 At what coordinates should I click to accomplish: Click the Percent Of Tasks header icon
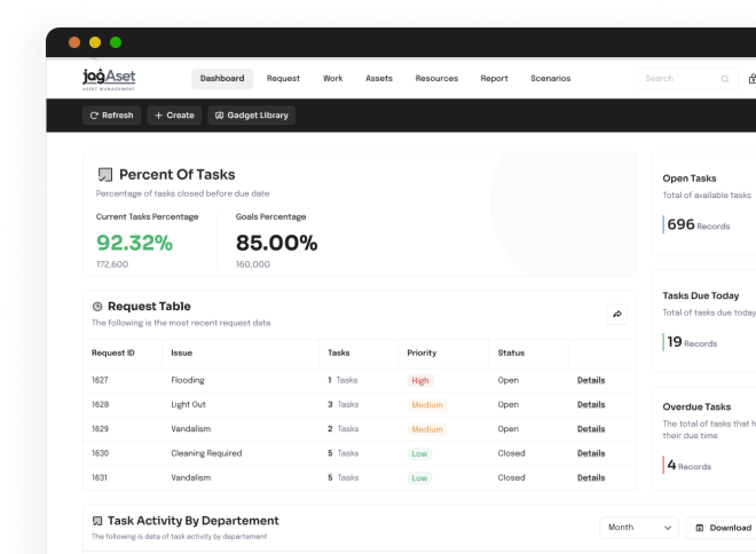pyautogui.click(x=105, y=175)
